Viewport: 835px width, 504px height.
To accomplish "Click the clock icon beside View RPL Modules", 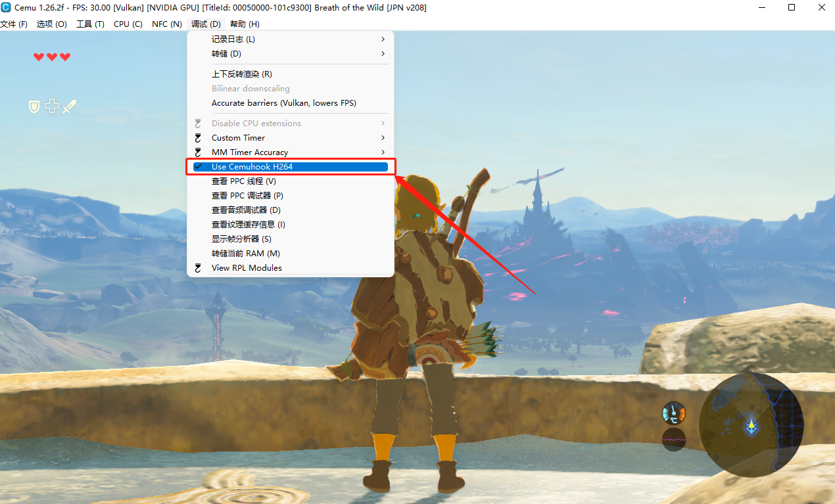I will click(x=197, y=267).
